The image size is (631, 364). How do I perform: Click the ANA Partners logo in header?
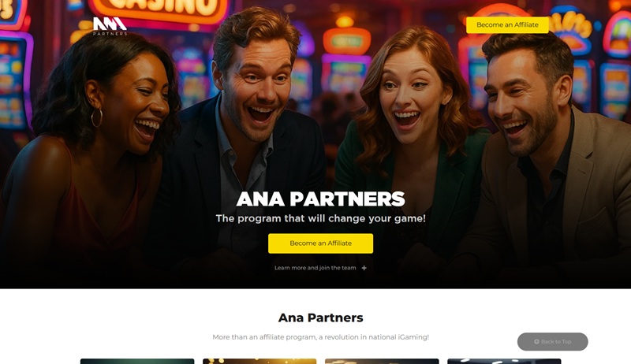coord(110,26)
